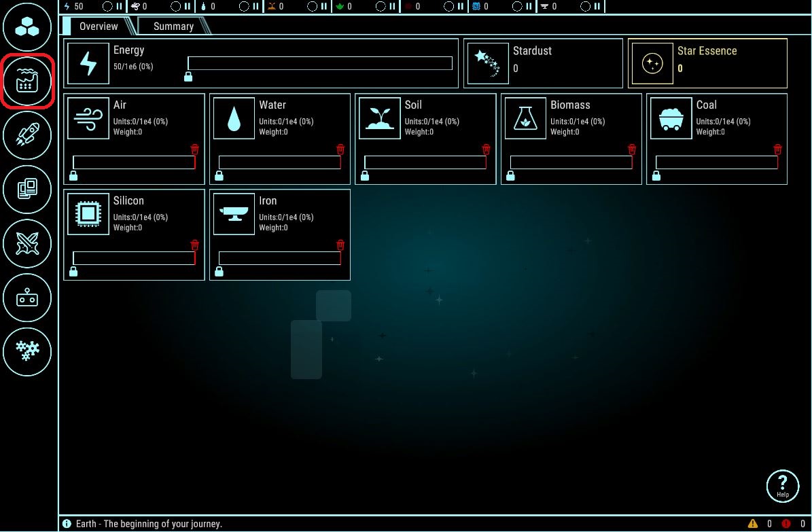Open the swords combat sidebar icon
The width and height of the screenshot is (812, 532).
tap(27, 243)
